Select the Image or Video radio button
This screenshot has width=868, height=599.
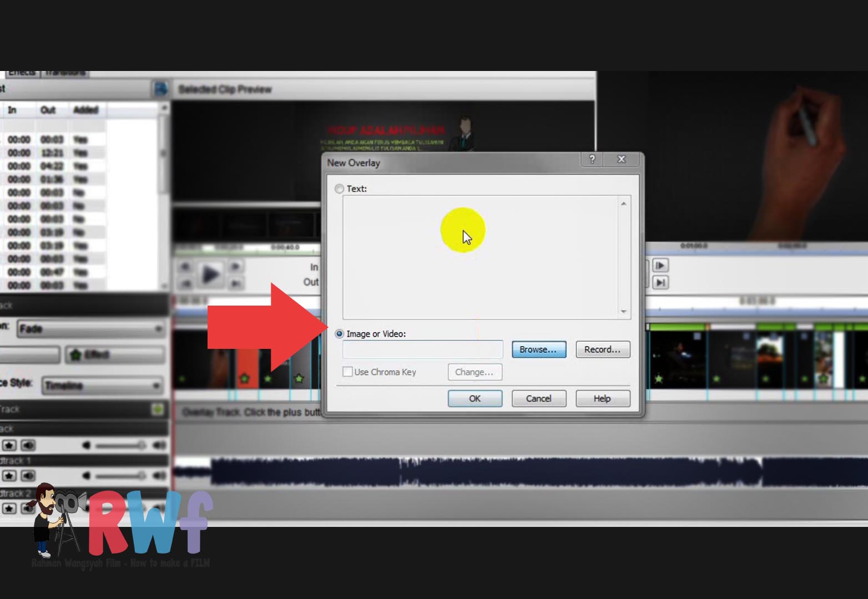pos(339,334)
